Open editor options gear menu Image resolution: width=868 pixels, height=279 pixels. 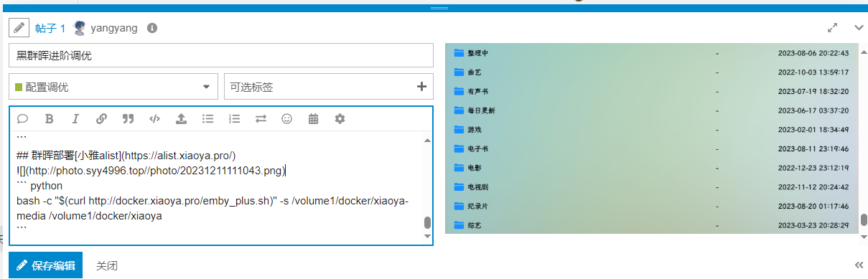coord(340,119)
